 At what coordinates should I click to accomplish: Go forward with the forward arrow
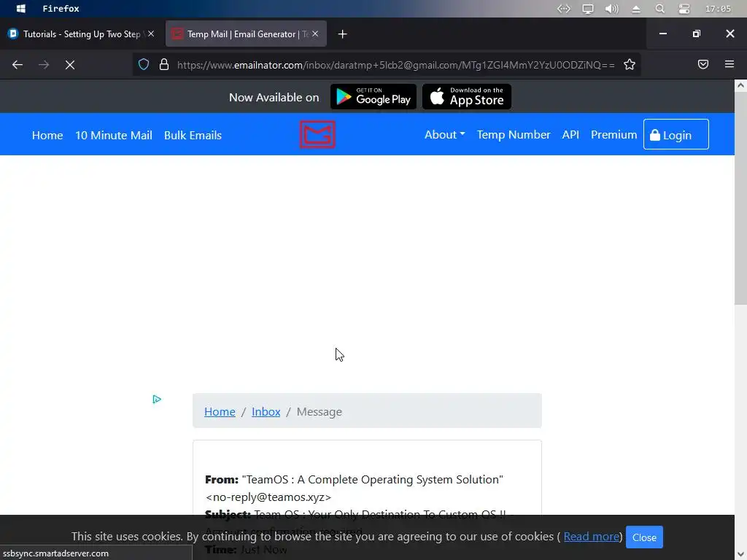pos(44,65)
